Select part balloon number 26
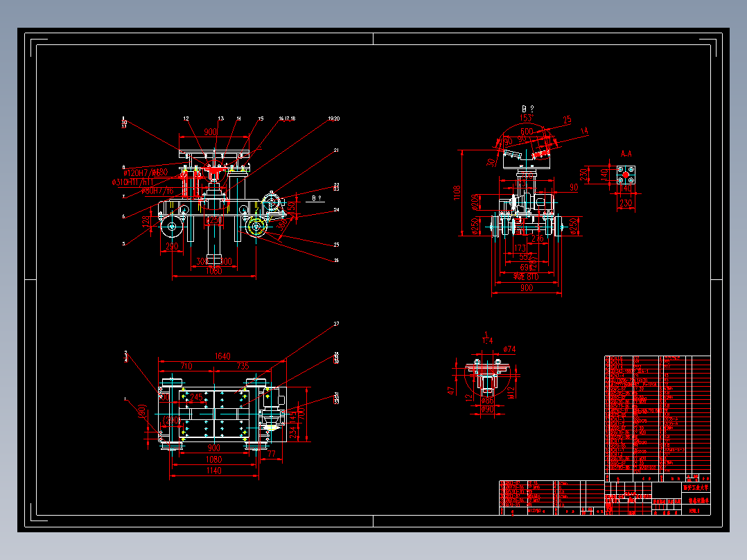This screenshot has height=560, width=747. (x=336, y=260)
